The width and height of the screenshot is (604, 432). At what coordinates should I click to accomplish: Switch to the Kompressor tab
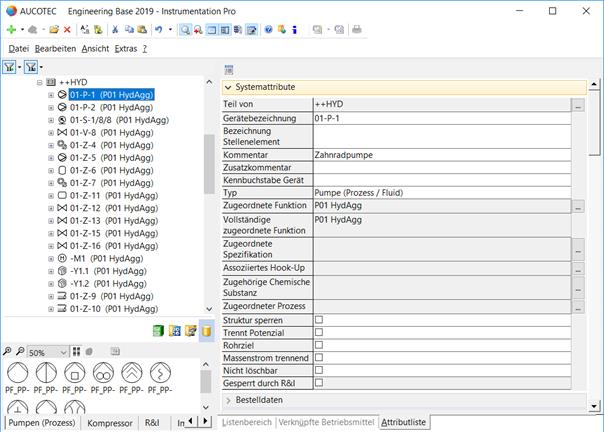110,423
